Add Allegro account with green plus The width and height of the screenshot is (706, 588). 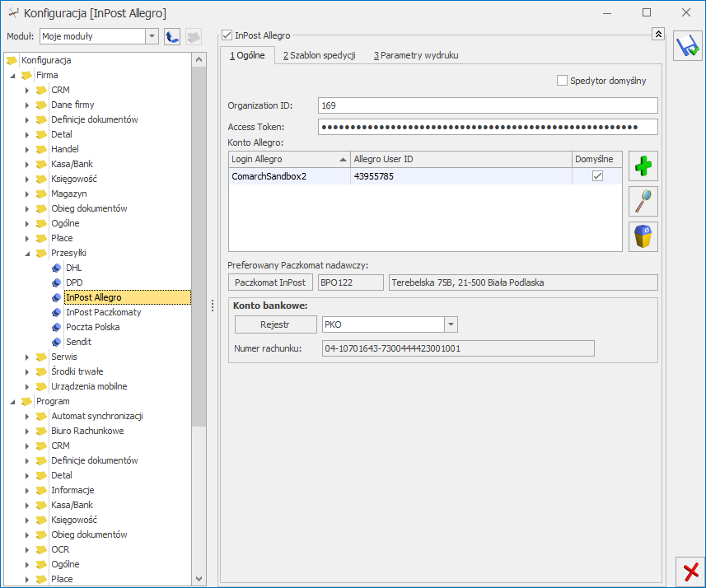(x=643, y=166)
